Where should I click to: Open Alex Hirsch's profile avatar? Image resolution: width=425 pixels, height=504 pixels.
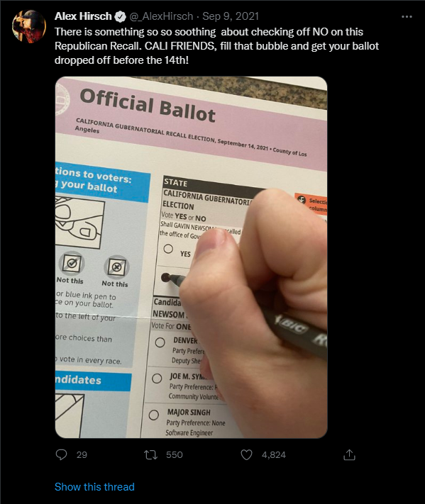pyautogui.click(x=29, y=26)
